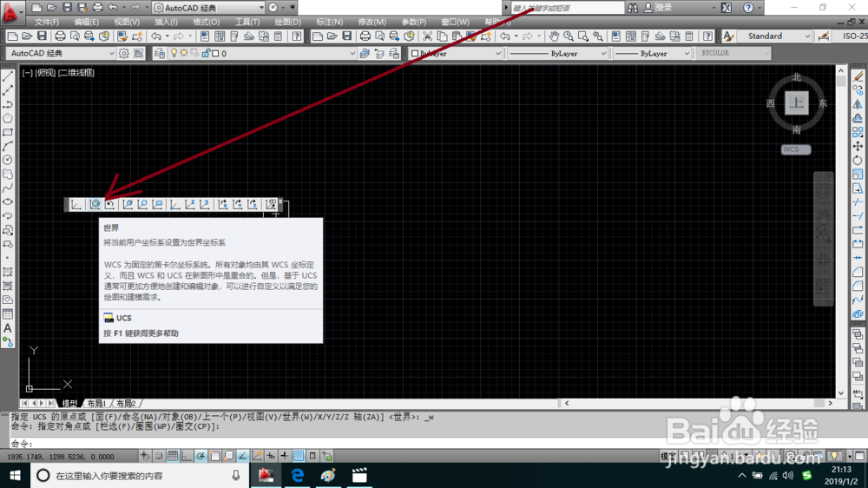Select the Rectangle tool in left toolbar
Viewport: 868px width, 488px height.
pos(8,132)
